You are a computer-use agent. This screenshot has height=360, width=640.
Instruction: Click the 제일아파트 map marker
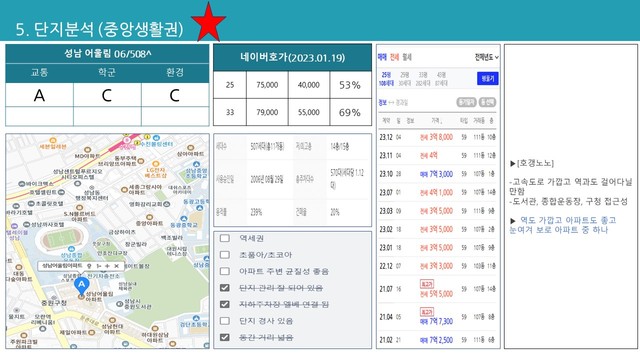(91, 333)
